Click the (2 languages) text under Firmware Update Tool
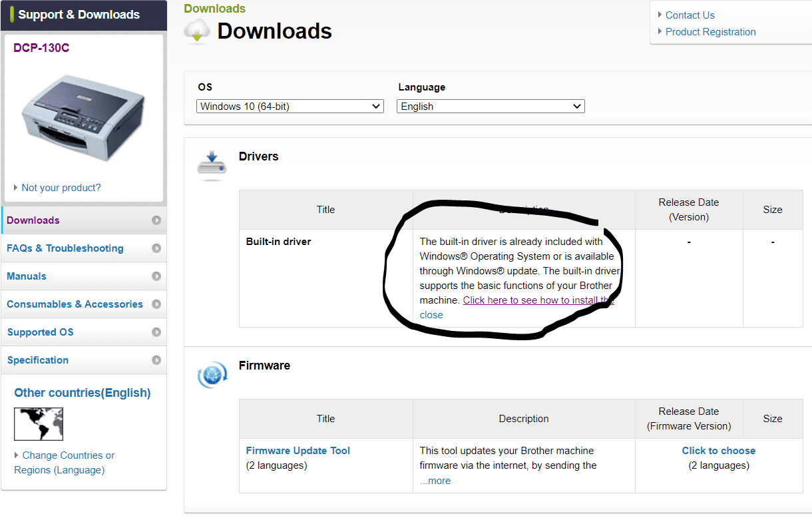Viewport: 812px width, 526px height. (x=277, y=465)
